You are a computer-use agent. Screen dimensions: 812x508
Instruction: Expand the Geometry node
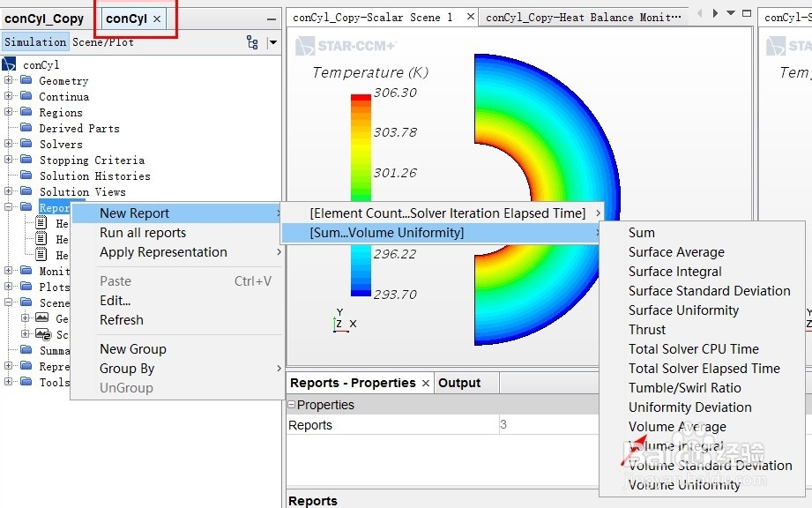(8, 80)
